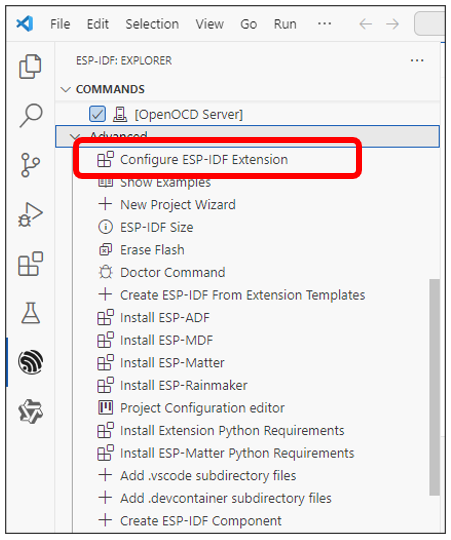Click the commands list vertical scrollbar
The image size is (451, 540).
434,387
